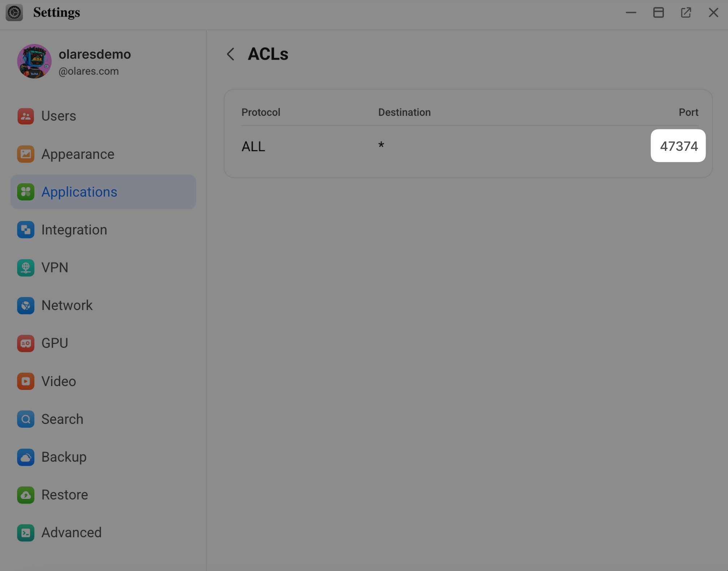Screen dimensions: 728x571
Task: Click the green Restore icon
Action: [x=26, y=495]
